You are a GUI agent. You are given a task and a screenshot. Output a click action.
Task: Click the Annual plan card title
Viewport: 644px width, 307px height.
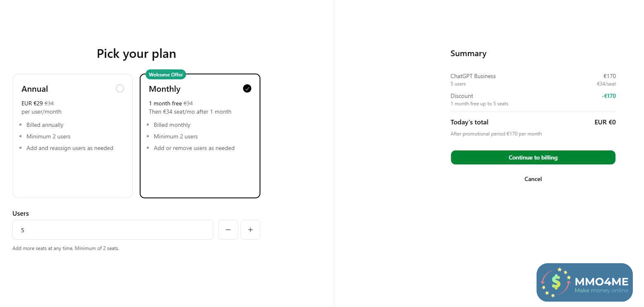click(35, 89)
